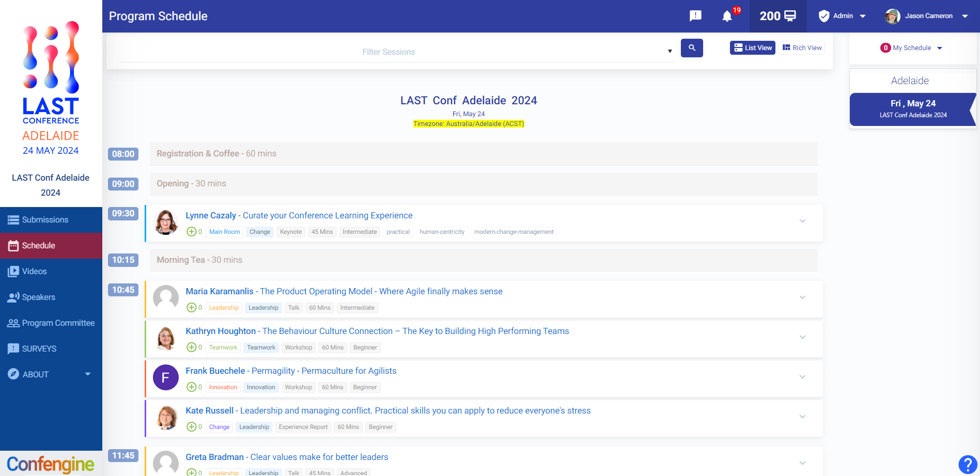Open Program Committee in the sidebar
Viewport: 980px width, 476px height.
(x=51, y=323)
